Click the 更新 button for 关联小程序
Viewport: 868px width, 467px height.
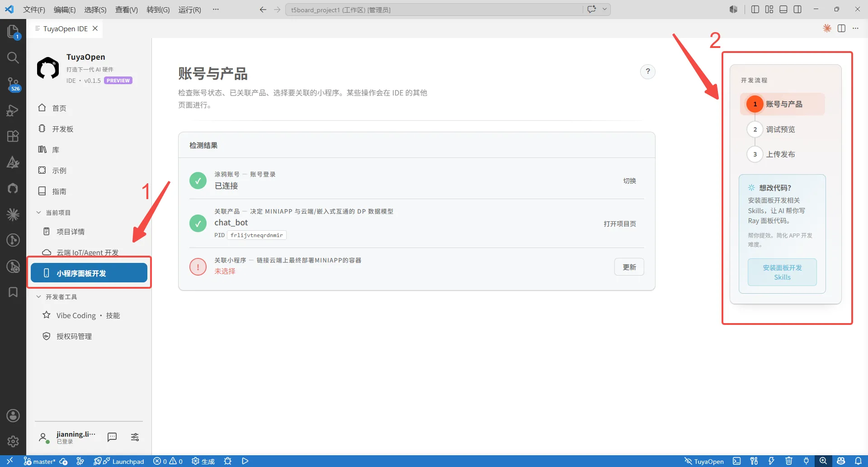coord(629,267)
